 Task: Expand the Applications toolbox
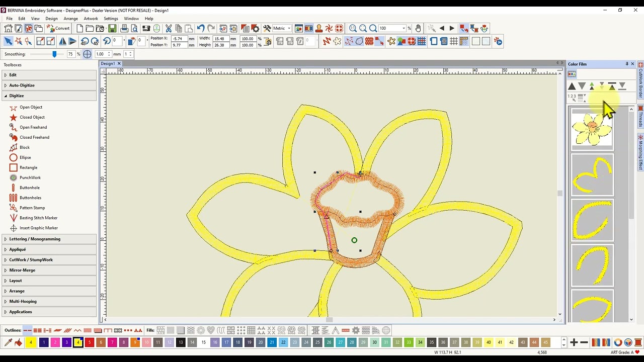click(49, 312)
